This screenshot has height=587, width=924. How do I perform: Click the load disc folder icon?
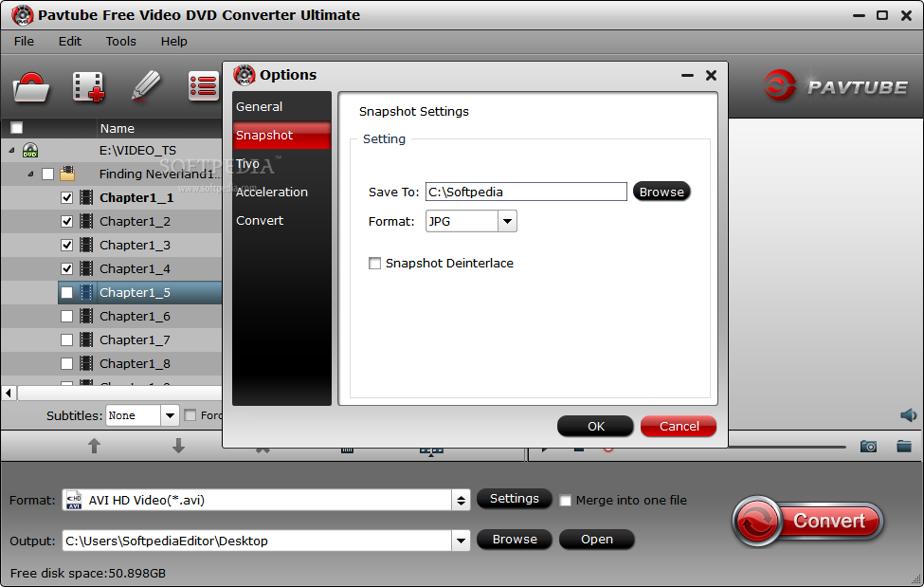pos(30,86)
